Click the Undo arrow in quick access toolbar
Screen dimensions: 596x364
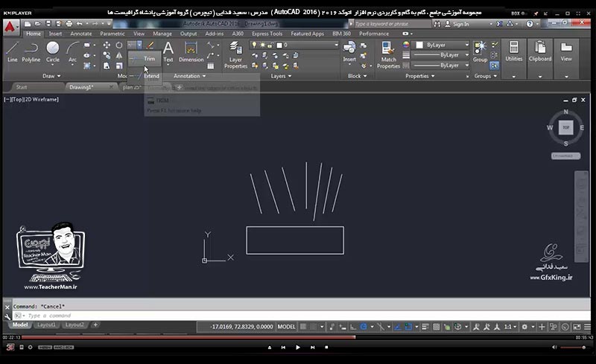point(80,24)
